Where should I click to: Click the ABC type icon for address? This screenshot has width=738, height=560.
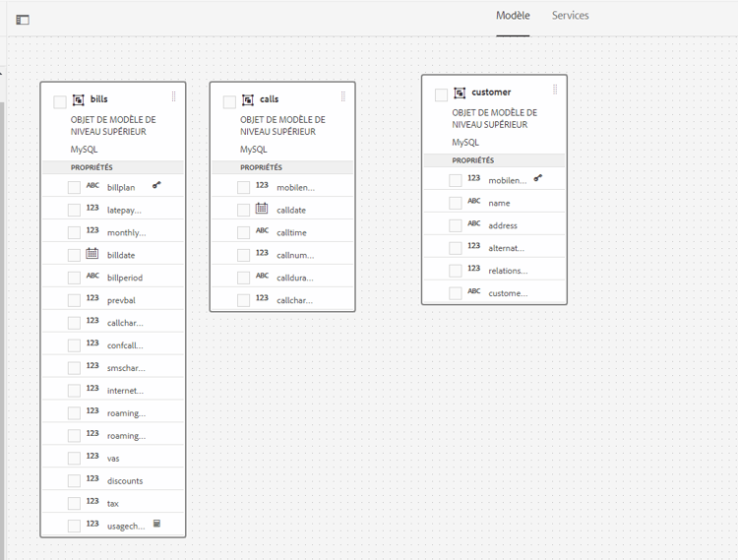pos(474,223)
